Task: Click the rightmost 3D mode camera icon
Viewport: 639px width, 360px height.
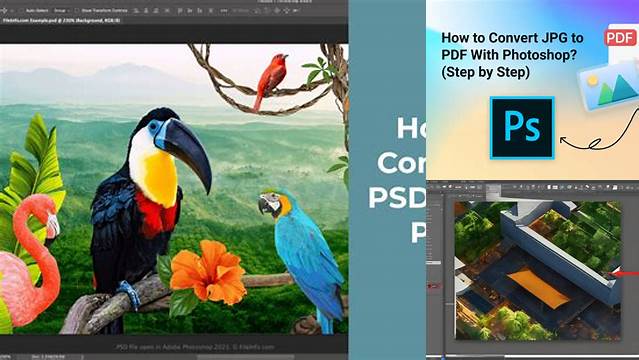Action: (x=296, y=11)
